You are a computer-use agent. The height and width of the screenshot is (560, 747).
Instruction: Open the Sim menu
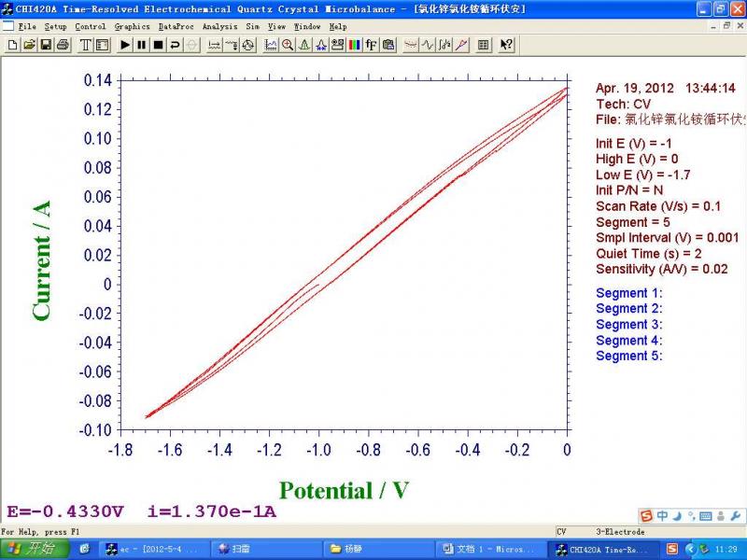(x=252, y=27)
